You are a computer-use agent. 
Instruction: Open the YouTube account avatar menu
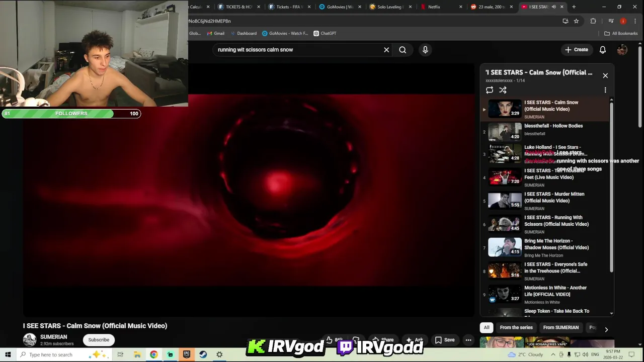622,50
